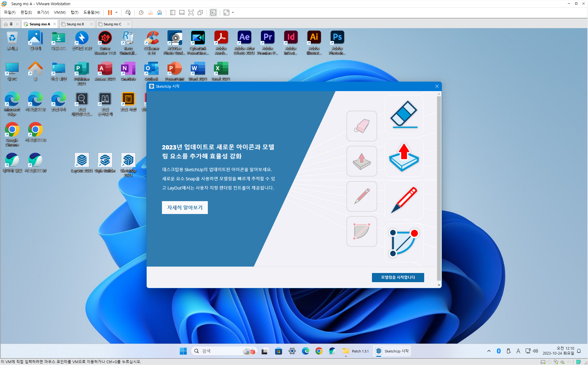Open the 보기(V) menu

click(43, 13)
